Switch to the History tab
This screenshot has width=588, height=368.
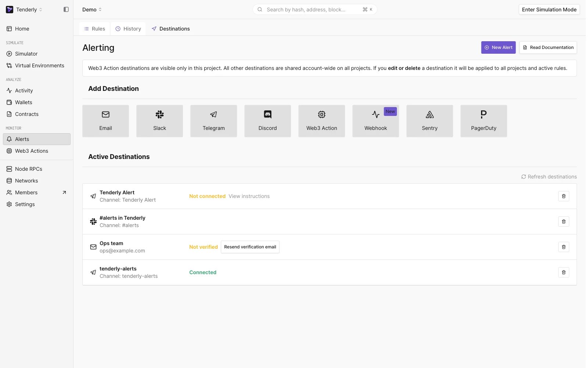pyautogui.click(x=128, y=29)
